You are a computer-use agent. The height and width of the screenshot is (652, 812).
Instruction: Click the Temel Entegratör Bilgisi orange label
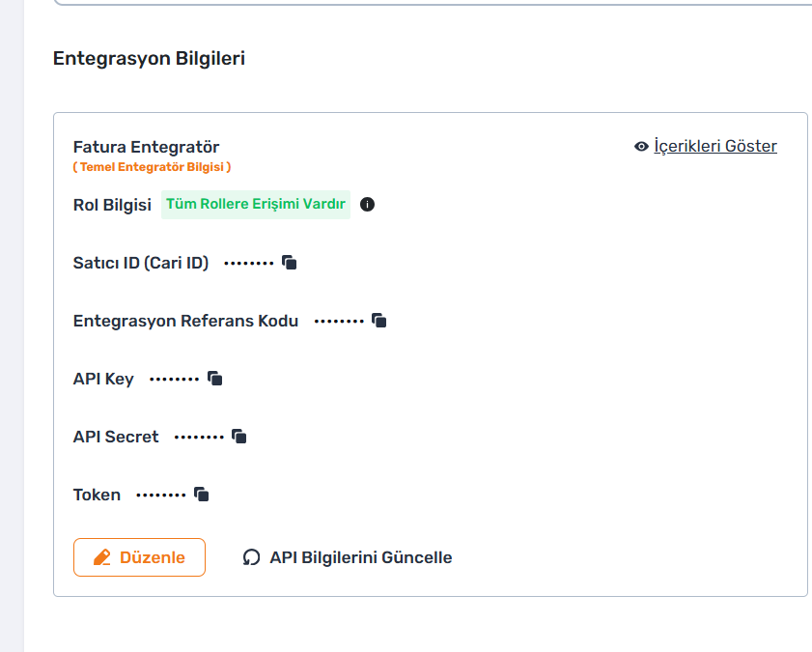(152, 167)
